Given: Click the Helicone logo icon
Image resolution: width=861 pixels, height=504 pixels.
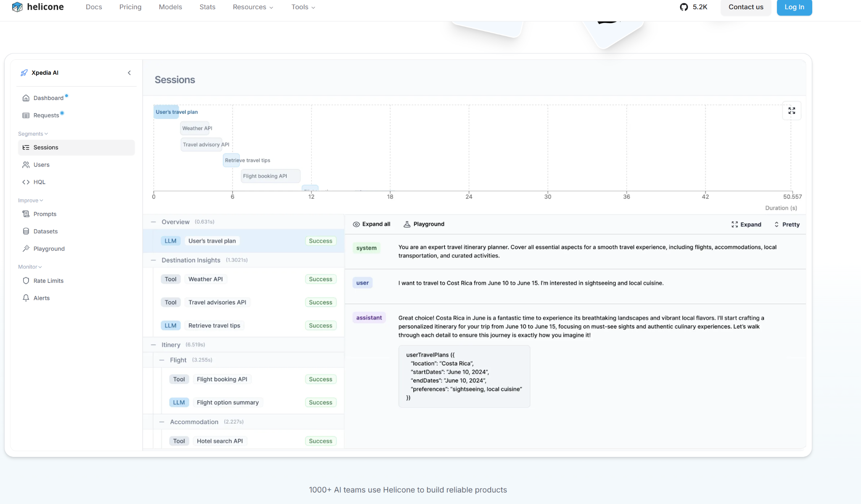Looking at the screenshot, I should (x=17, y=7).
